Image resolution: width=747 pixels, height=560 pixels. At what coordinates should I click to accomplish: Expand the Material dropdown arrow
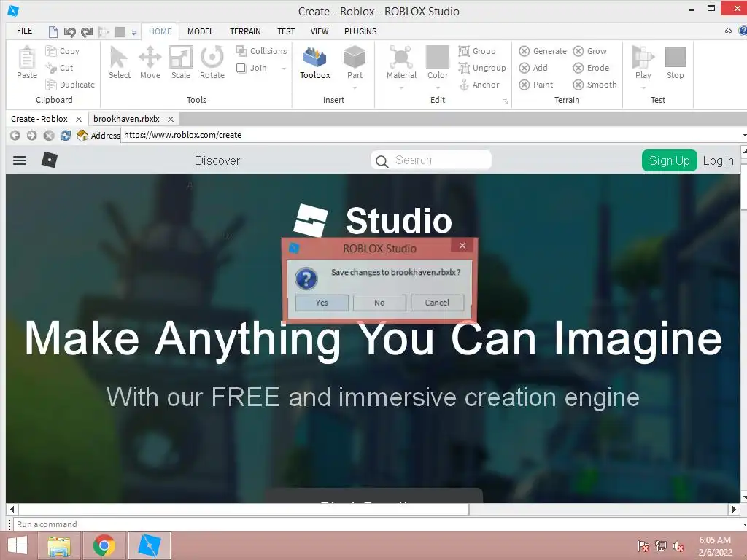click(x=401, y=87)
